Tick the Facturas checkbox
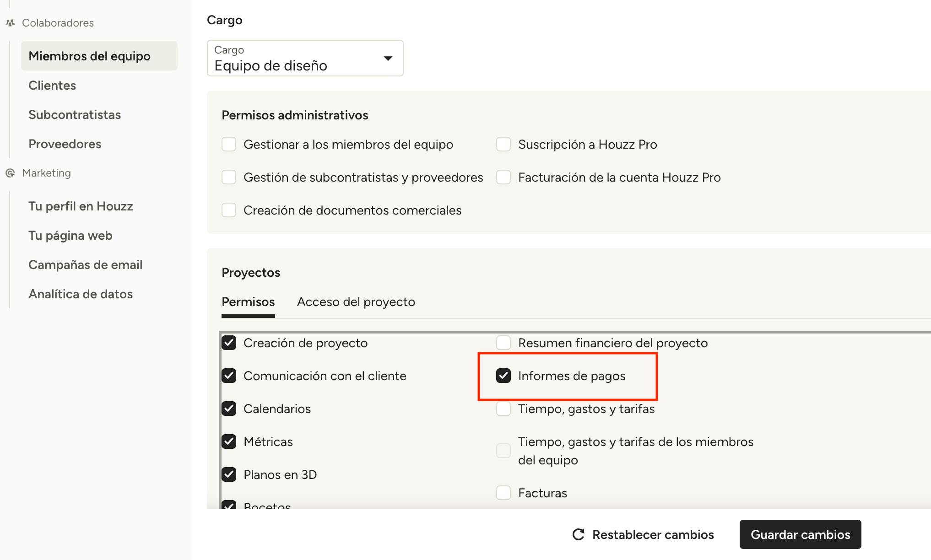Screen dimensions: 931x560 tap(503, 493)
